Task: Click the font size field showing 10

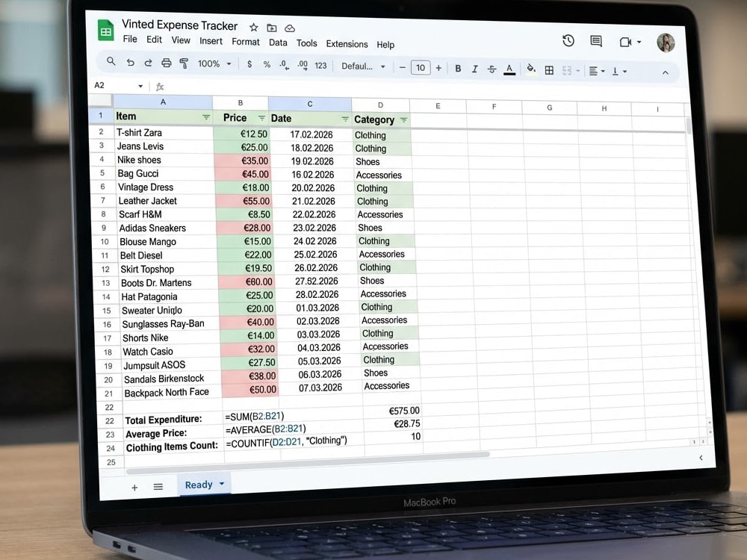Action: pos(420,68)
